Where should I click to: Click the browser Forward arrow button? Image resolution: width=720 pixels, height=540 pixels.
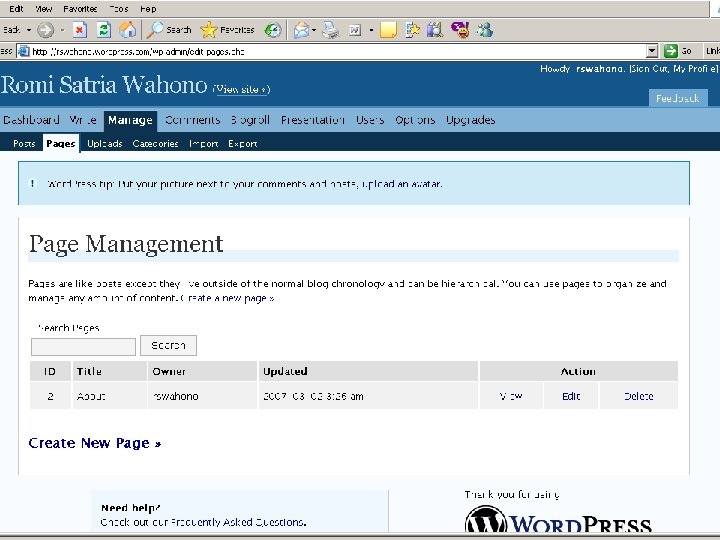[x=45, y=30]
